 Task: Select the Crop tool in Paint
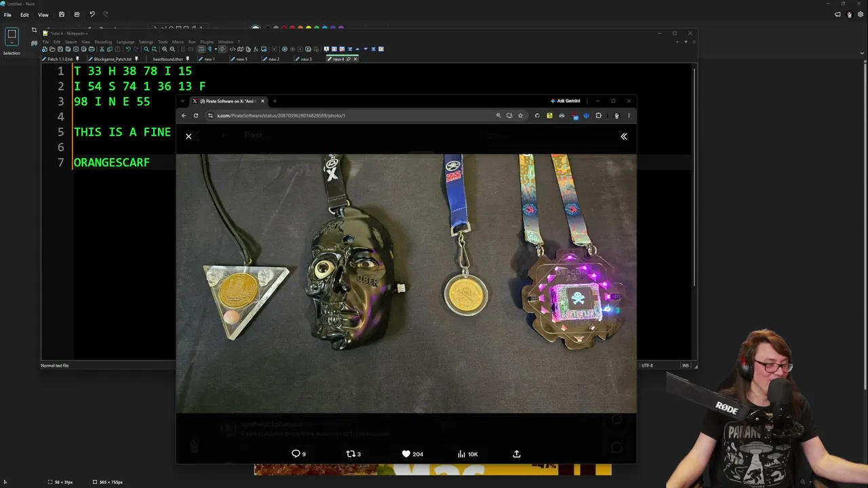[34, 30]
